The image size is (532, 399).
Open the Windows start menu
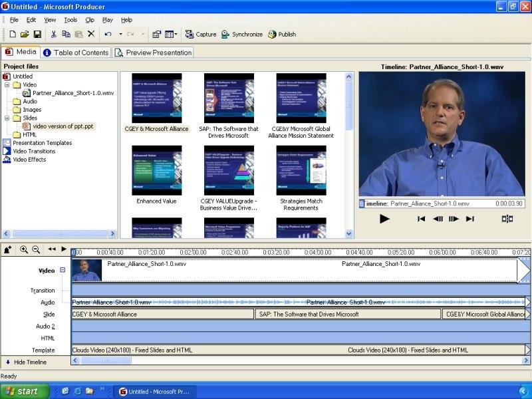point(25,392)
